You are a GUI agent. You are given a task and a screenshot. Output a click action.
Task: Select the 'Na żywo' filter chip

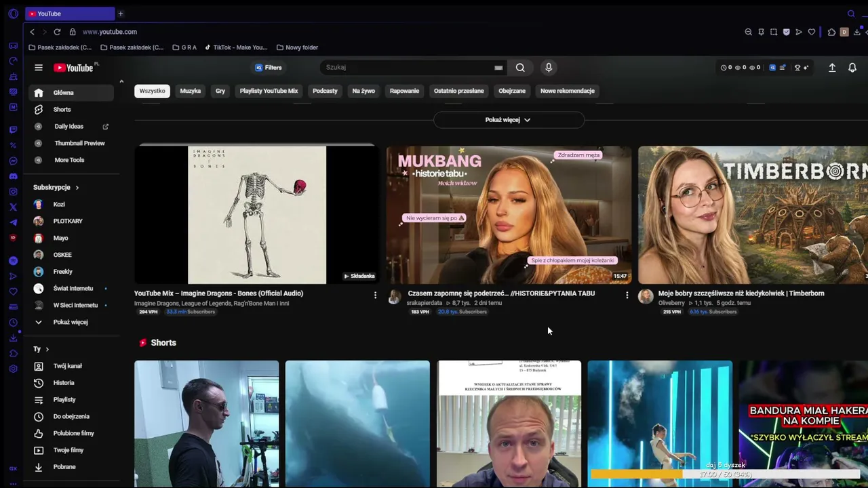tap(363, 91)
